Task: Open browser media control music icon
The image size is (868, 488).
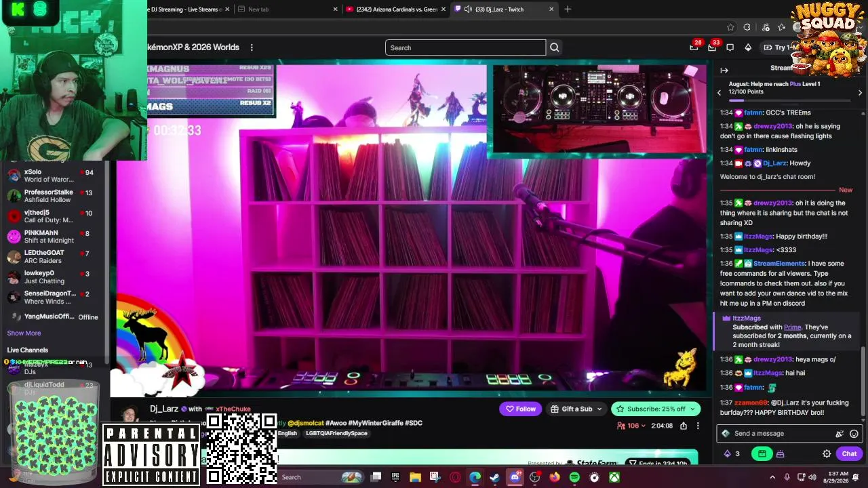Action: coord(766,27)
